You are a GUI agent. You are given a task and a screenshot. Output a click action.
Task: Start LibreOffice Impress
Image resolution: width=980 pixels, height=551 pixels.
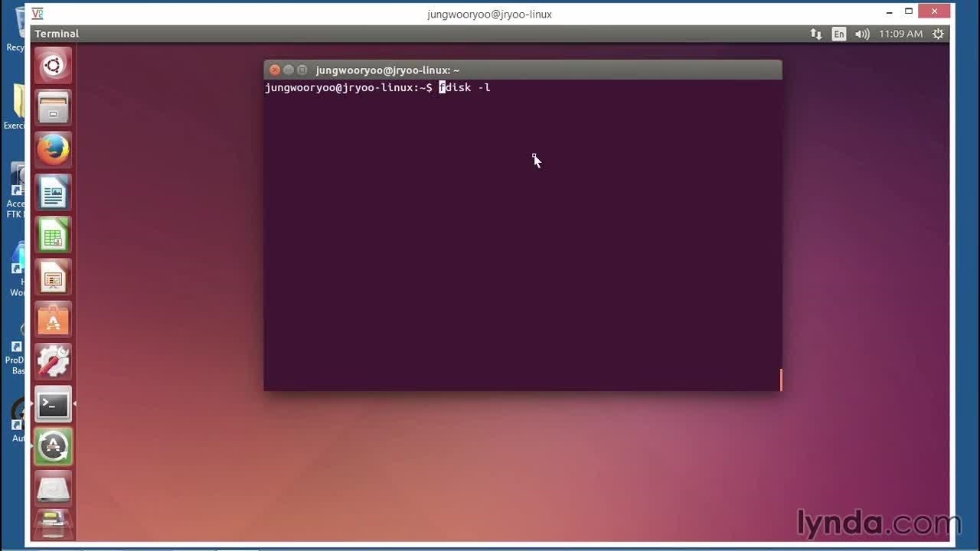(53, 277)
